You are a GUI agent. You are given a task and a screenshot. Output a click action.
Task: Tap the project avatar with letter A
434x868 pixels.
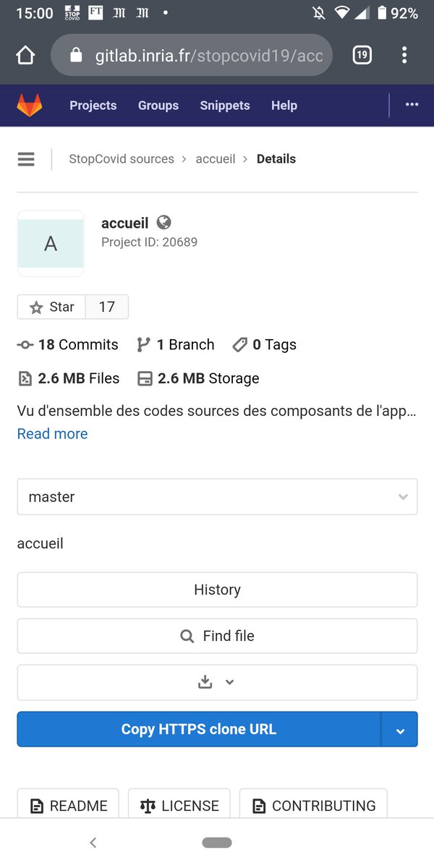(x=51, y=244)
